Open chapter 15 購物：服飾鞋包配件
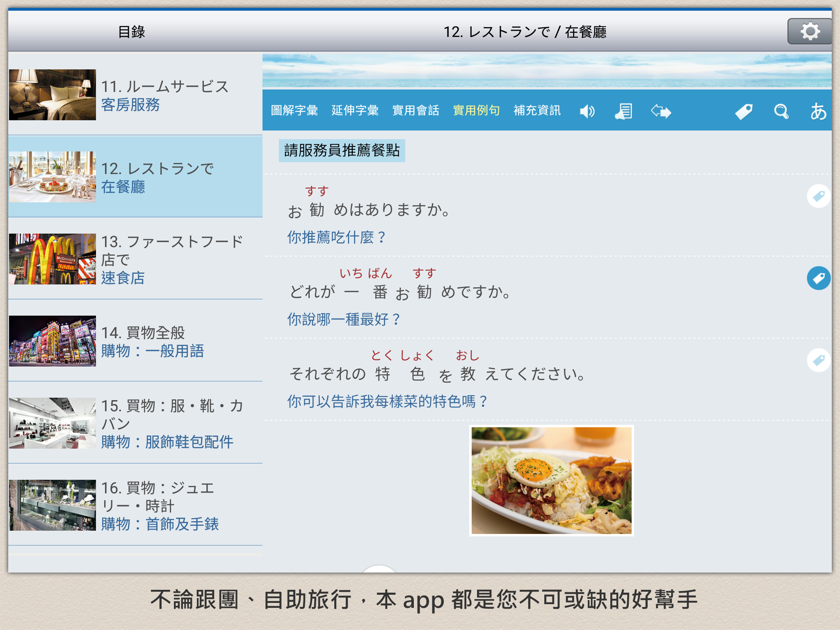 click(x=135, y=423)
